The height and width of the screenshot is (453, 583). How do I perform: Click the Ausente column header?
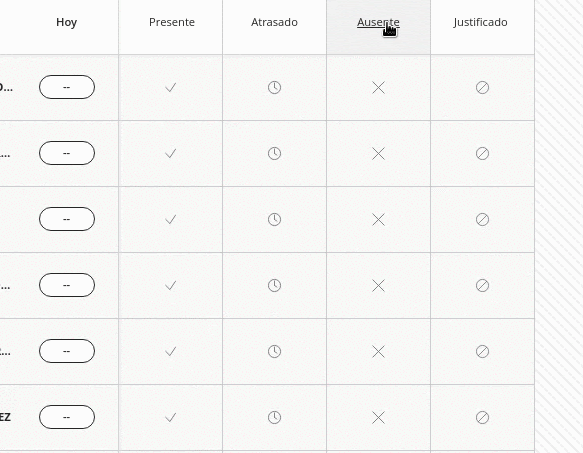coord(378,22)
